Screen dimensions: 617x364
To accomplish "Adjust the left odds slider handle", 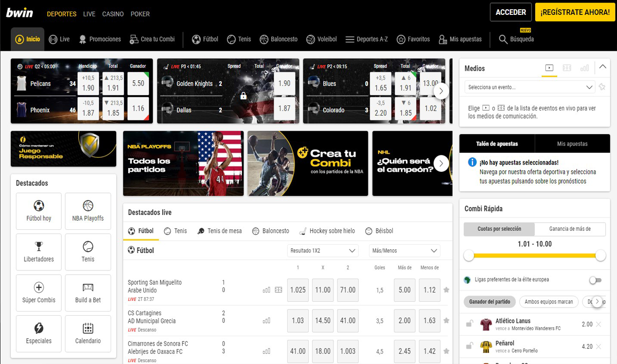I will (x=469, y=256).
